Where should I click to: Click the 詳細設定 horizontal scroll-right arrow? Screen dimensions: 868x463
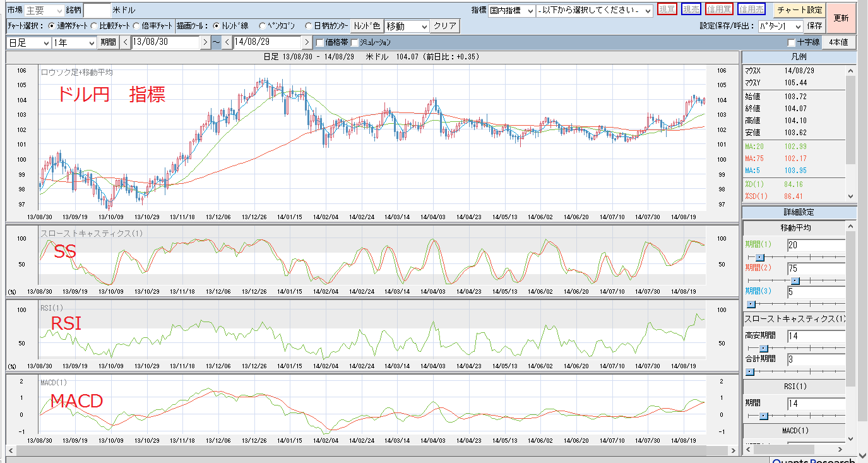pyautogui.click(x=840, y=449)
